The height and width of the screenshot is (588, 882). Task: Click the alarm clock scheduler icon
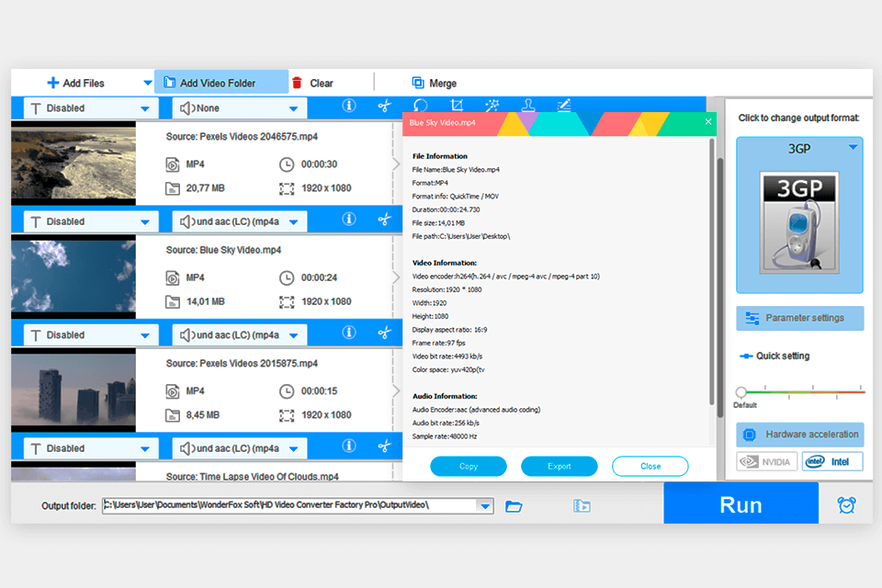845,503
